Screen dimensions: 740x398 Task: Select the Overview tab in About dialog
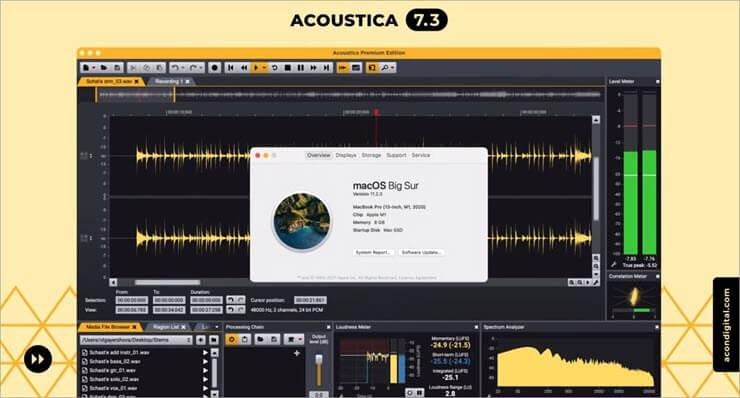point(319,155)
